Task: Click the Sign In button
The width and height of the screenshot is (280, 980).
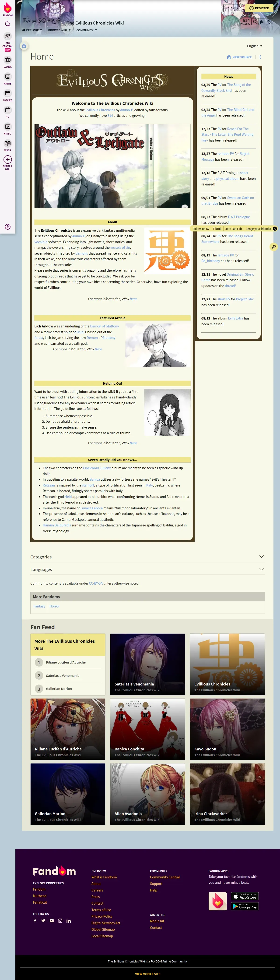Action: point(233,8)
